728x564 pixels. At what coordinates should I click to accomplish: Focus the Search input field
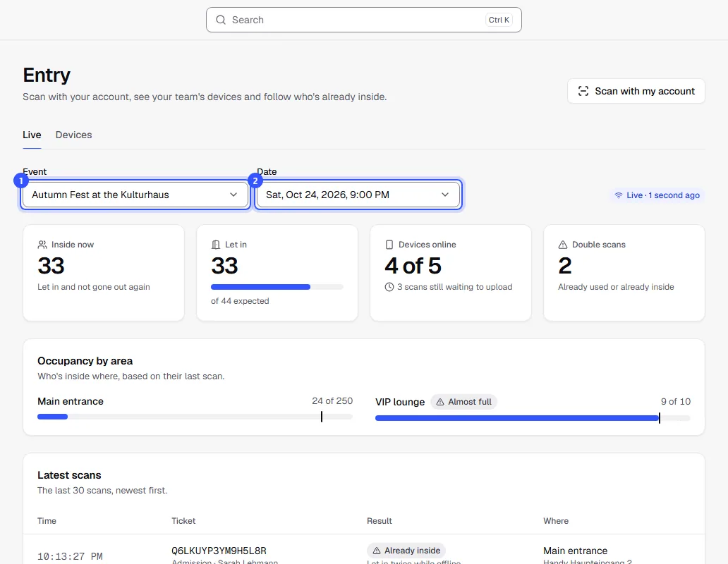pyautogui.click(x=364, y=20)
